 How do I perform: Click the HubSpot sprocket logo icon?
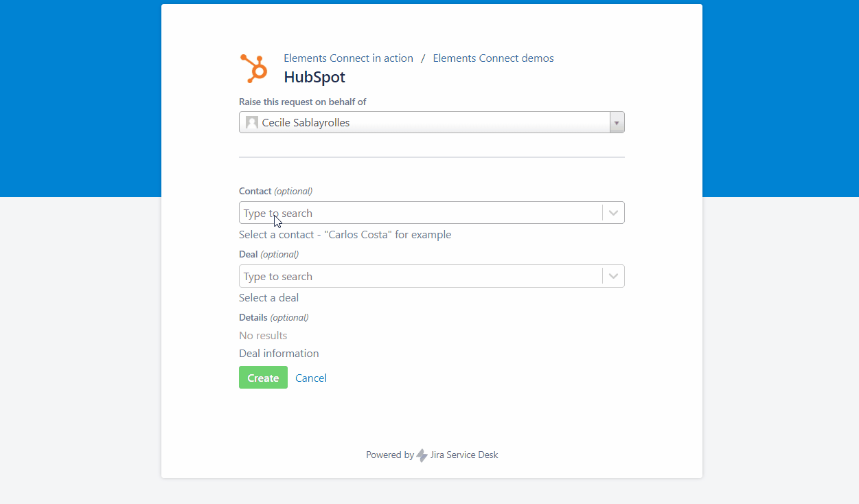coord(253,69)
